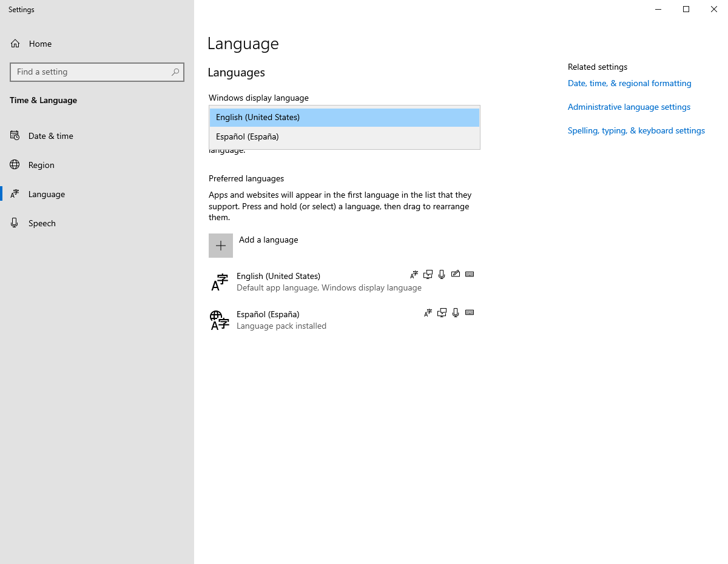Click the Español microphone icon

pos(455,312)
